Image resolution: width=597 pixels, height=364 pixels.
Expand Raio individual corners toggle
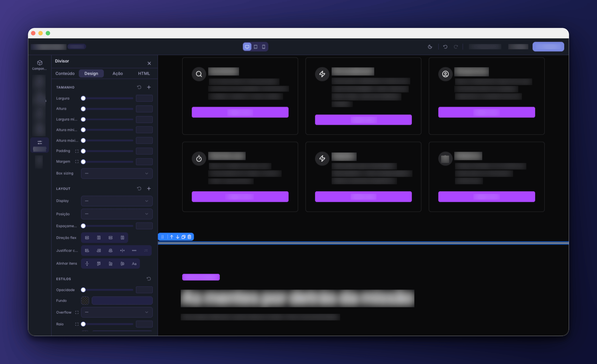click(77, 324)
